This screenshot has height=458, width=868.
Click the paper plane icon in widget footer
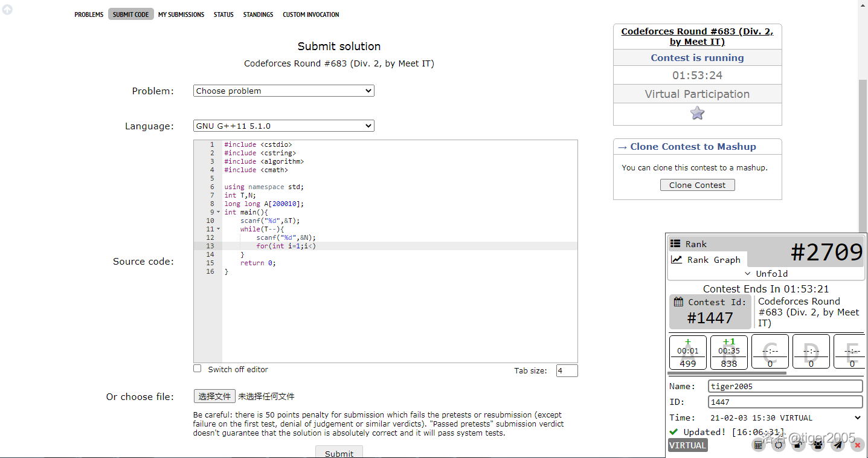838,445
